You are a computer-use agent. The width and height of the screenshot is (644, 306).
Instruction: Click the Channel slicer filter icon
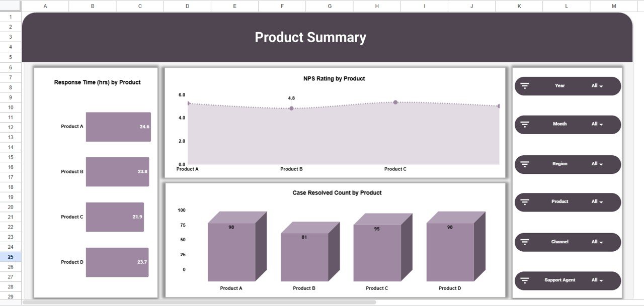point(525,242)
